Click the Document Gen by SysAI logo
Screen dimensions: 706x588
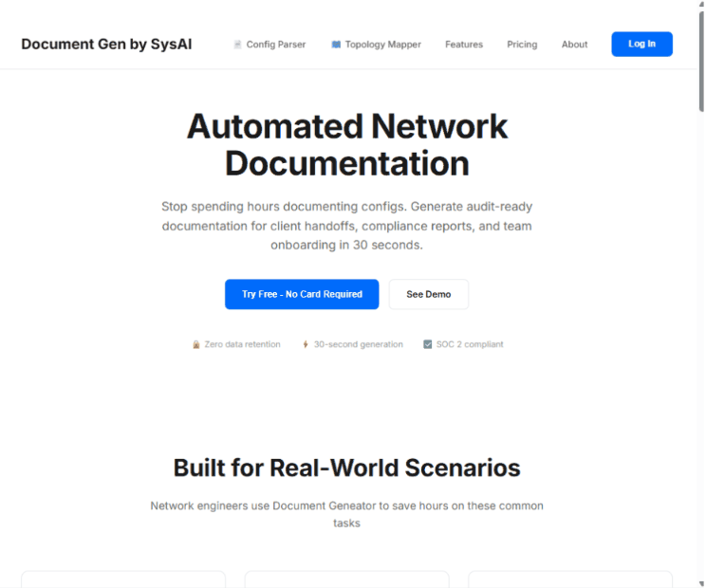click(x=106, y=44)
